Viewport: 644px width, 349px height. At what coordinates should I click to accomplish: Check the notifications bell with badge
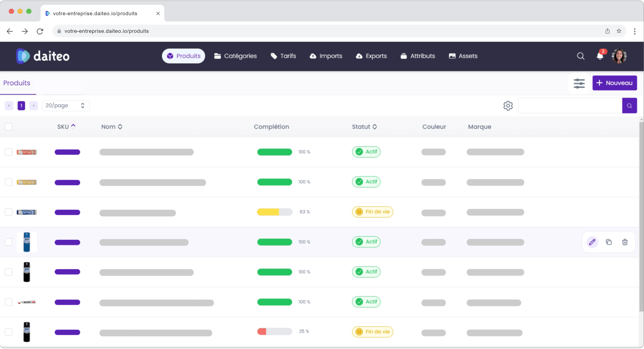coord(600,56)
